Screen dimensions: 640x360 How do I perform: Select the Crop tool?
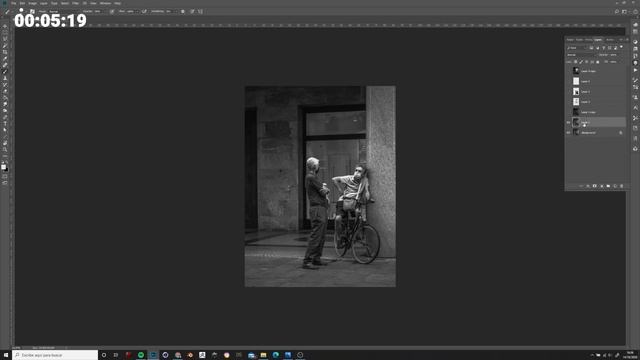click(5, 52)
